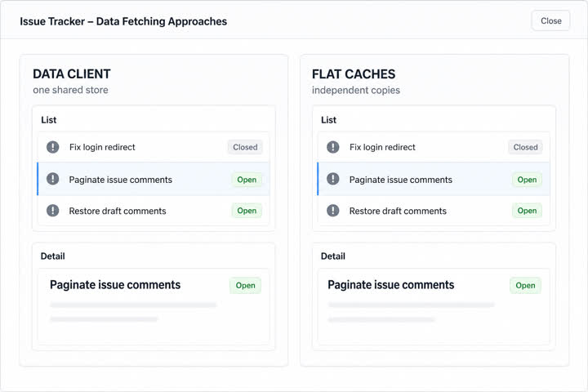The height and width of the screenshot is (392, 588).
Task: Click issue icon beside Paginate issue comments in Flat Caches list
Action: pos(332,179)
